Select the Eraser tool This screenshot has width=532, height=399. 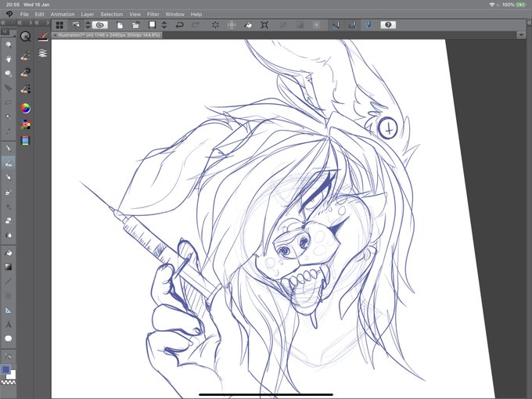tap(9, 221)
